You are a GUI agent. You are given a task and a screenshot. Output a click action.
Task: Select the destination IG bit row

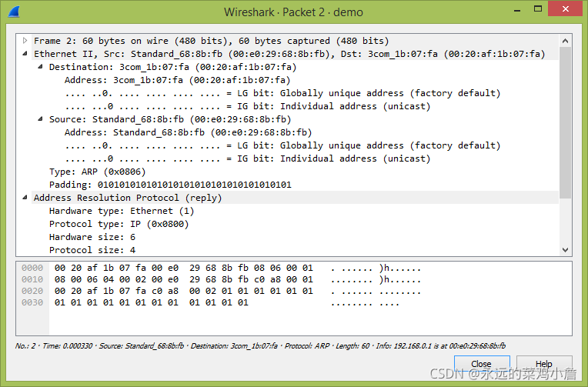(x=248, y=106)
